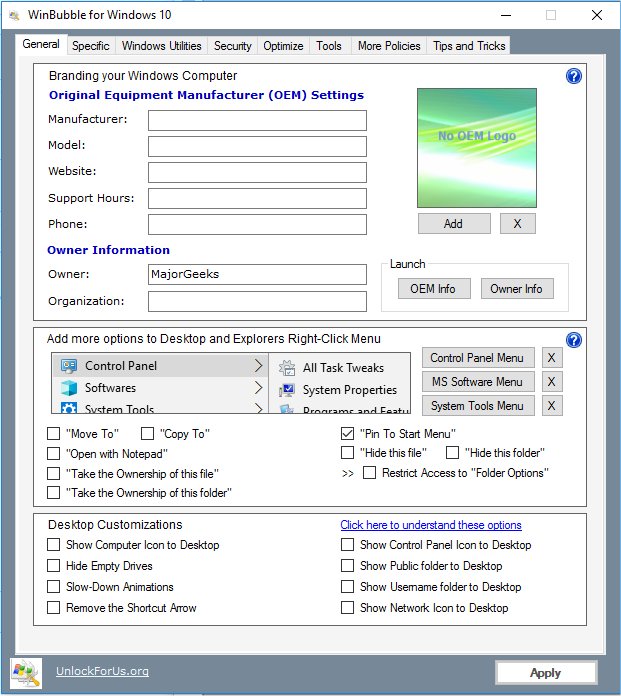Switch to the Specific tab
Screen dimensions: 621x696
[x=91, y=46]
